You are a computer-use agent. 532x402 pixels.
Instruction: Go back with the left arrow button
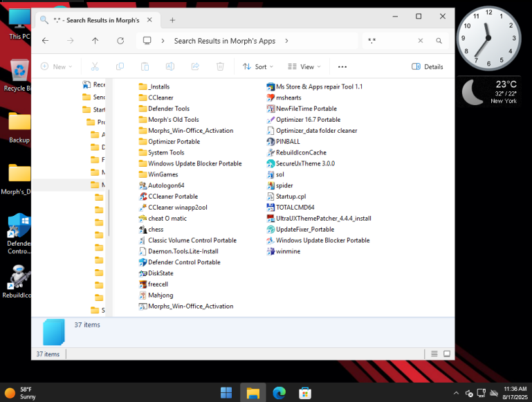click(45, 41)
